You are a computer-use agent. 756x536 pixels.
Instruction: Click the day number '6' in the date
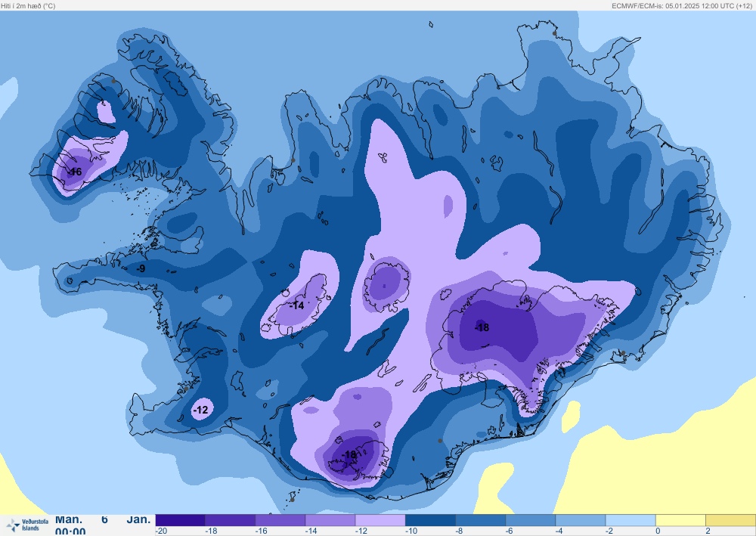(x=104, y=519)
